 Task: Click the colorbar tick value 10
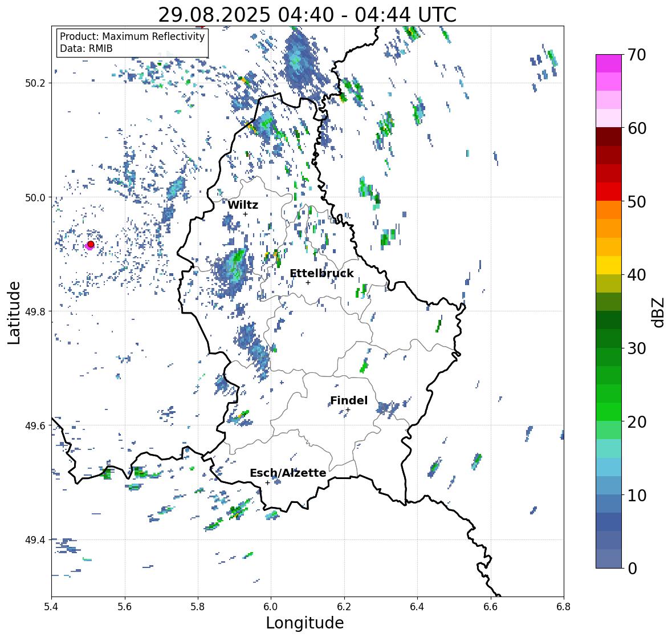(x=637, y=495)
